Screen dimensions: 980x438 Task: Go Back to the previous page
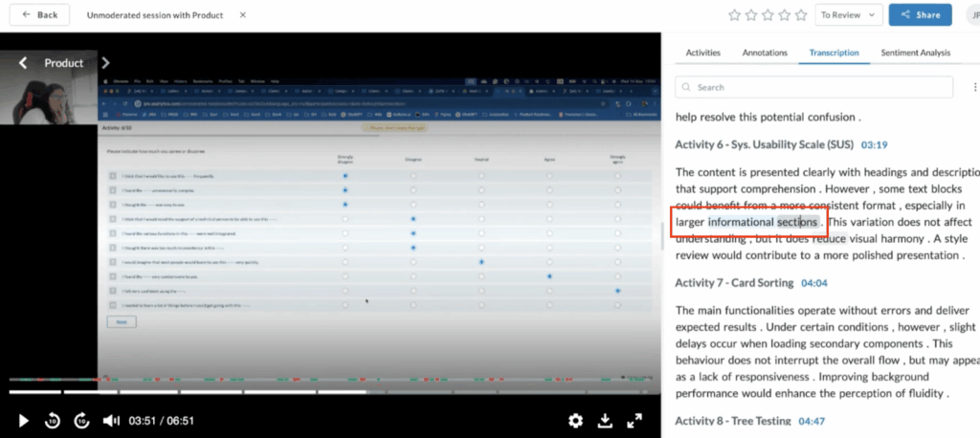(x=39, y=15)
